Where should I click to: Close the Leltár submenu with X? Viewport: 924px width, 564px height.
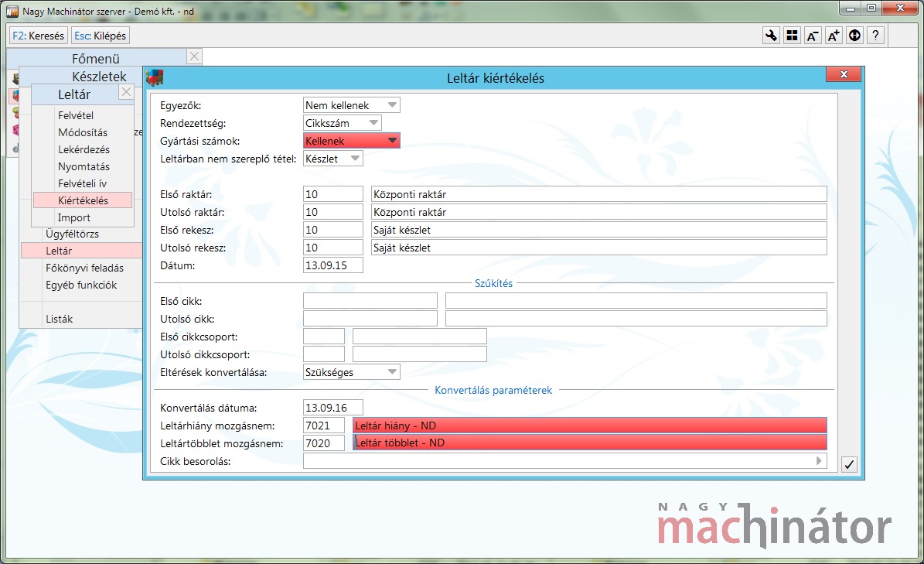[126, 92]
